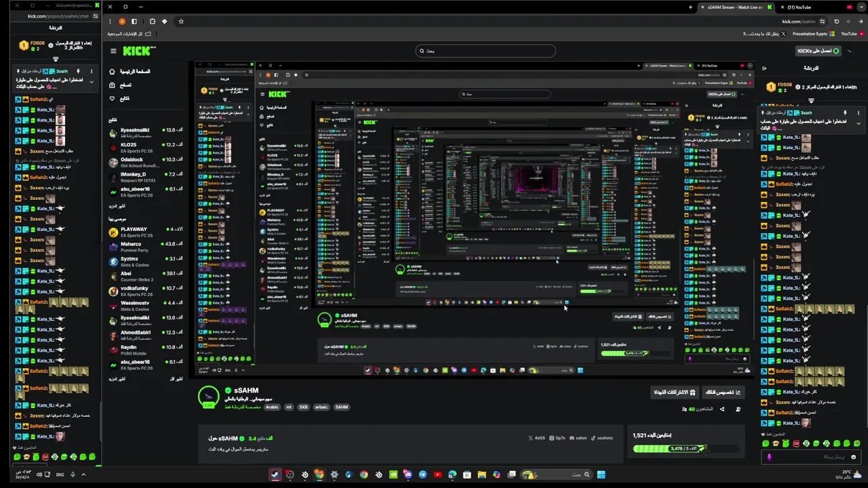The height and width of the screenshot is (488, 868).
Task: Click the chat message input in Kick page
Action: [810, 457]
